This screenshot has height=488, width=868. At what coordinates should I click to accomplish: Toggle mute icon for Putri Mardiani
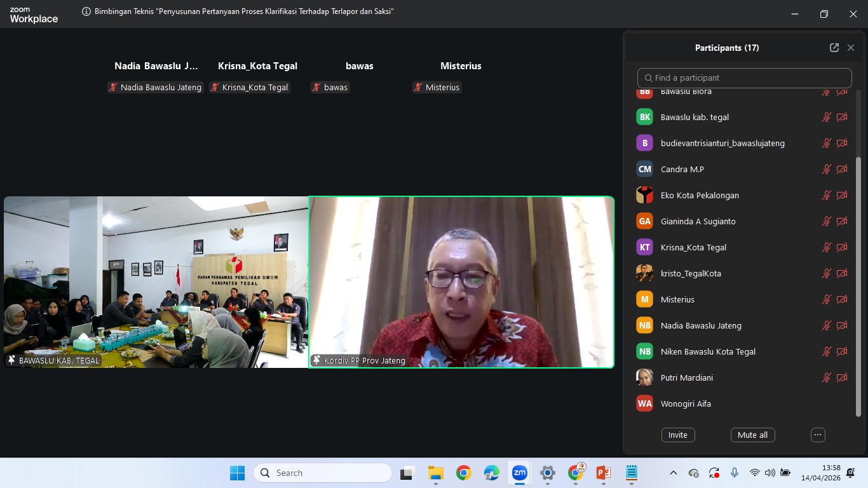[x=826, y=377]
